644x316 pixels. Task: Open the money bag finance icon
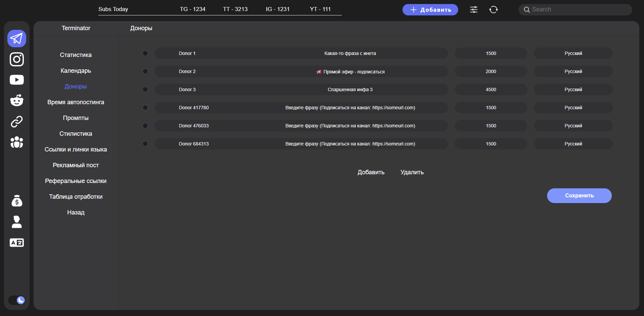17,201
